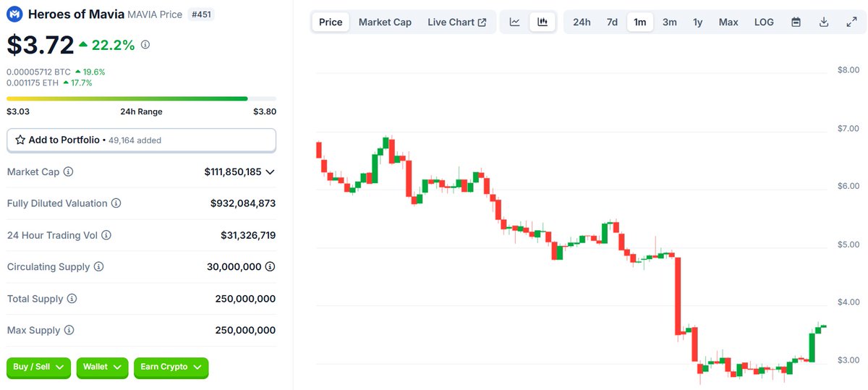Select the Price tab
The image size is (868, 390).
pyautogui.click(x=331, y=22)
